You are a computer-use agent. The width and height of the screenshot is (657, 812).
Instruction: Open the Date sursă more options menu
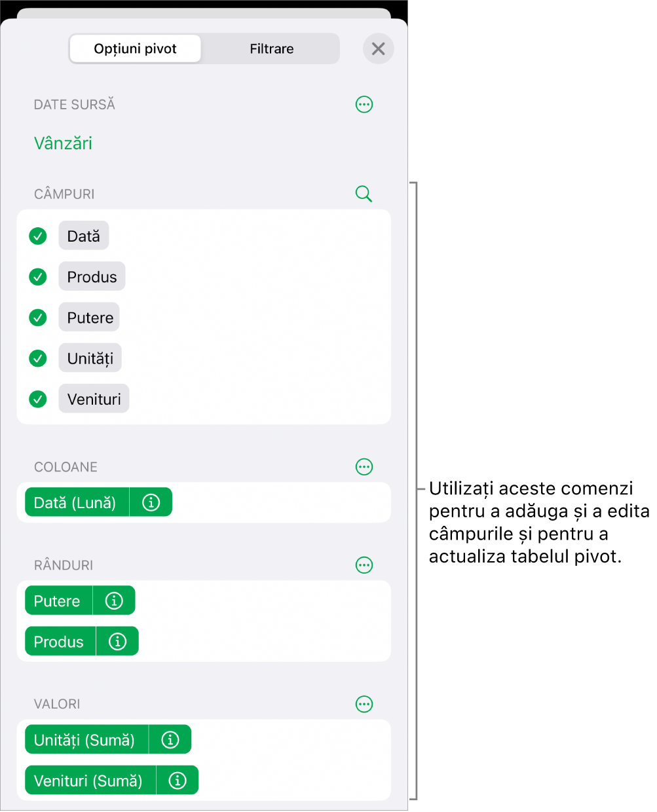364,105
